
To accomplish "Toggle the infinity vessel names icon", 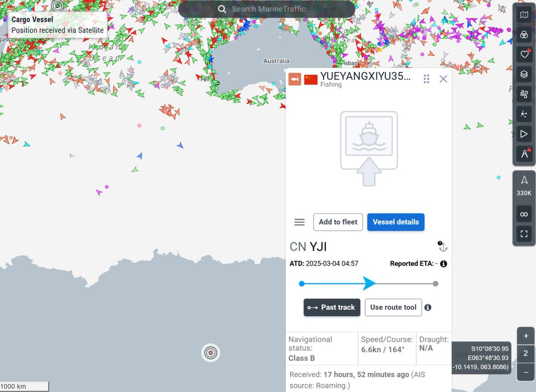I will [x=524, y=214].
